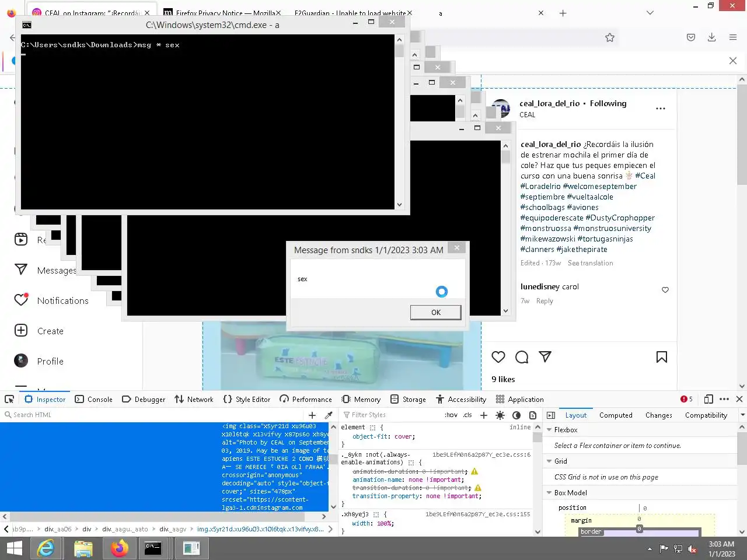
Task: Select div._aagv in breadcrumb
Action: click(x=173, y=530)
